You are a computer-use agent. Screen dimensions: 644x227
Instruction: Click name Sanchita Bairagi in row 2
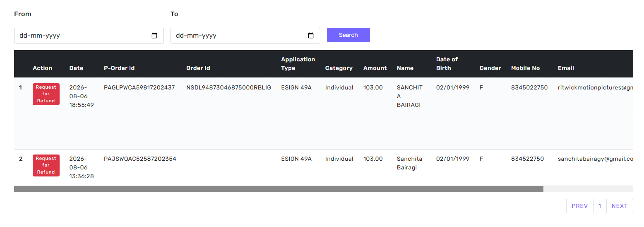coord(410,163)
